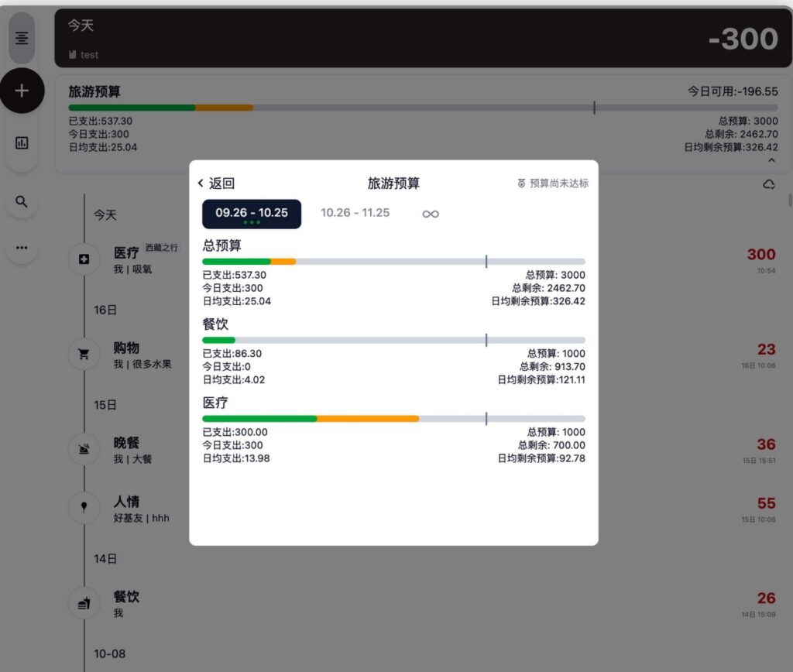
Task: Click the 总预算 progress bar in dialog
Action: pos(393,262)
